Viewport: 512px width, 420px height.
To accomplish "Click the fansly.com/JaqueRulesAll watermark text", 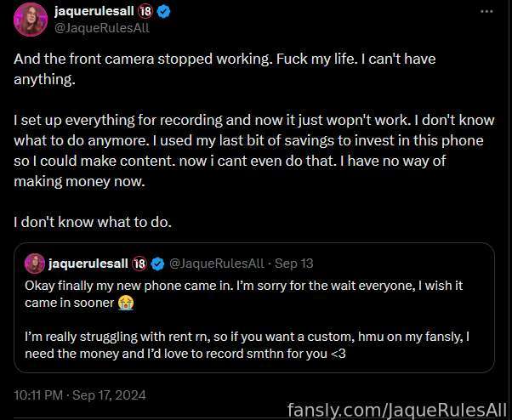I will tap(396, 410).
